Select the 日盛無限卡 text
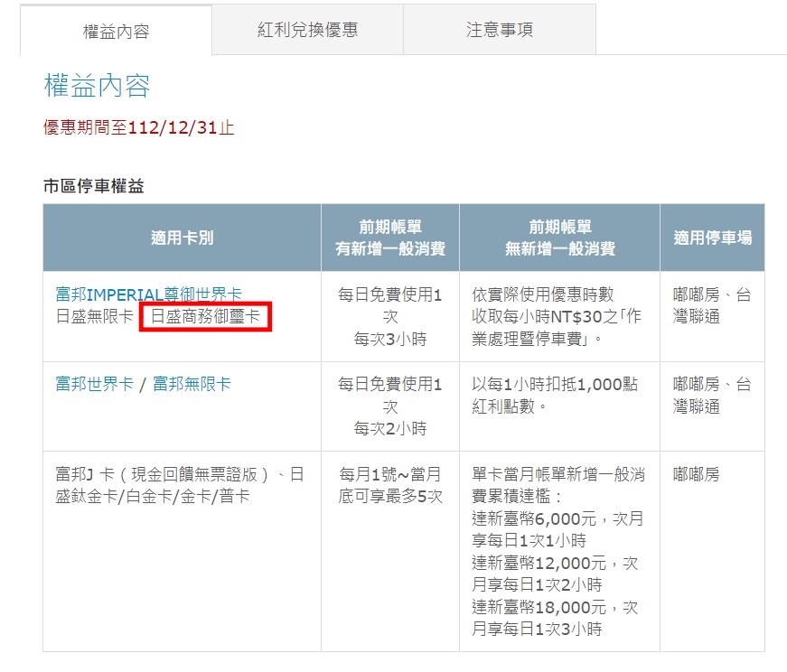 (94, 316)
